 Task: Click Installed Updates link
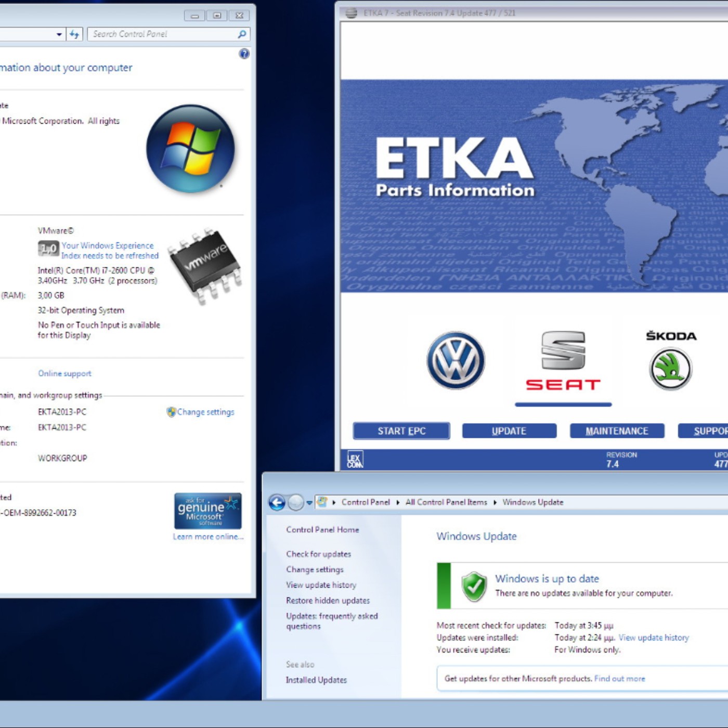click(316, 680)
